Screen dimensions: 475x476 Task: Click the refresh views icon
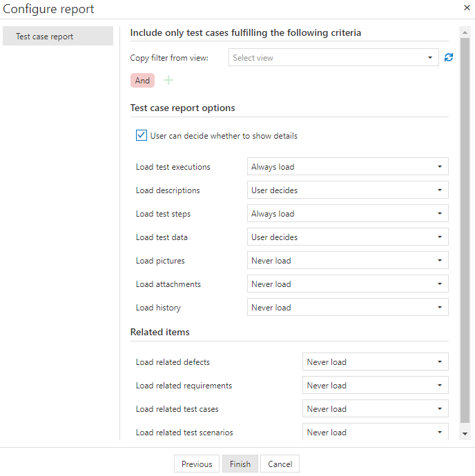pos(449,58)
